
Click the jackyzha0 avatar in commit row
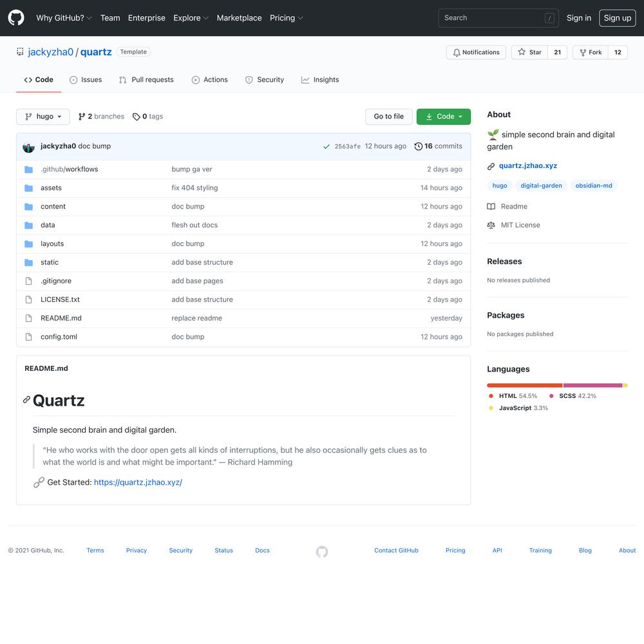[28, 147]
